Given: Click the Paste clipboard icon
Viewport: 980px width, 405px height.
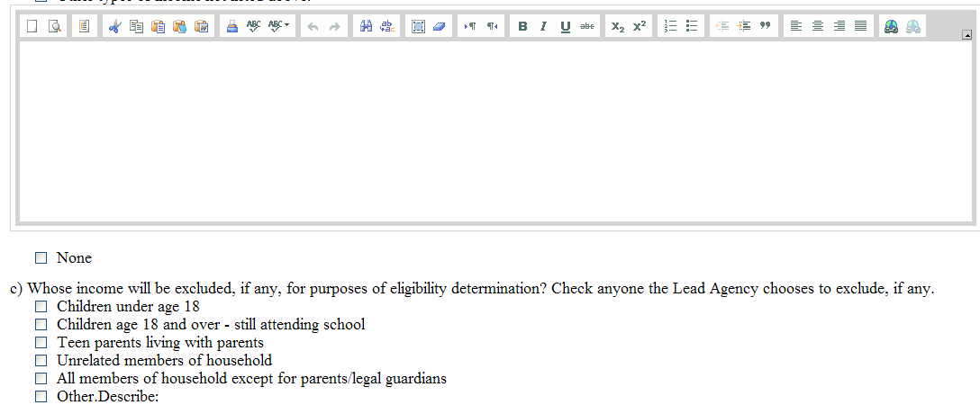Looking at the screenshot, I should 159,26.
